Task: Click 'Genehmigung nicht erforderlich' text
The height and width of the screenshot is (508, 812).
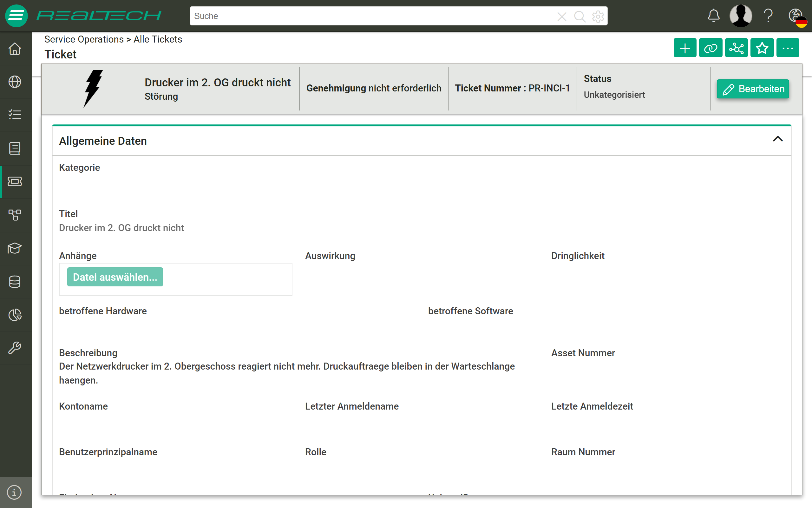Action: [374, 88]
